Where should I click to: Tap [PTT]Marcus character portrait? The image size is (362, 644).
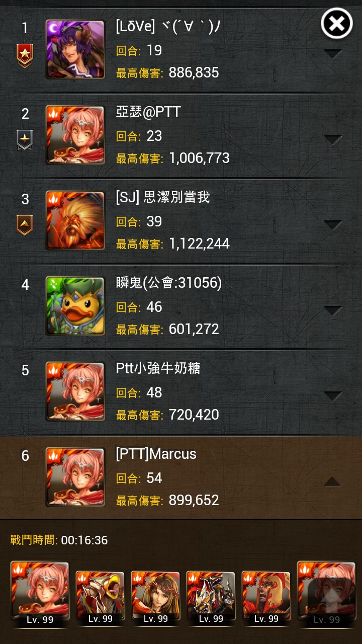coord(75,477)
